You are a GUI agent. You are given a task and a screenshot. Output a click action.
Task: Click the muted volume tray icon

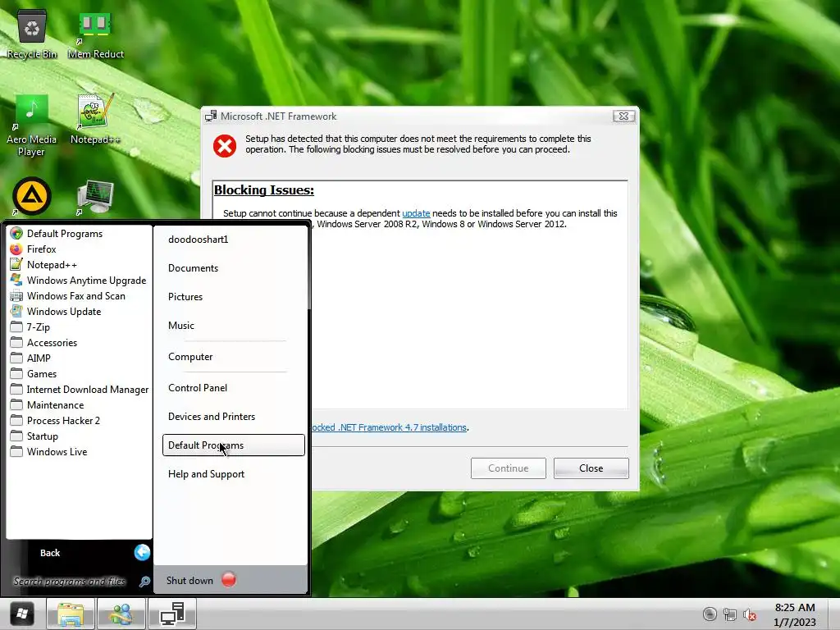click(750, 614)
